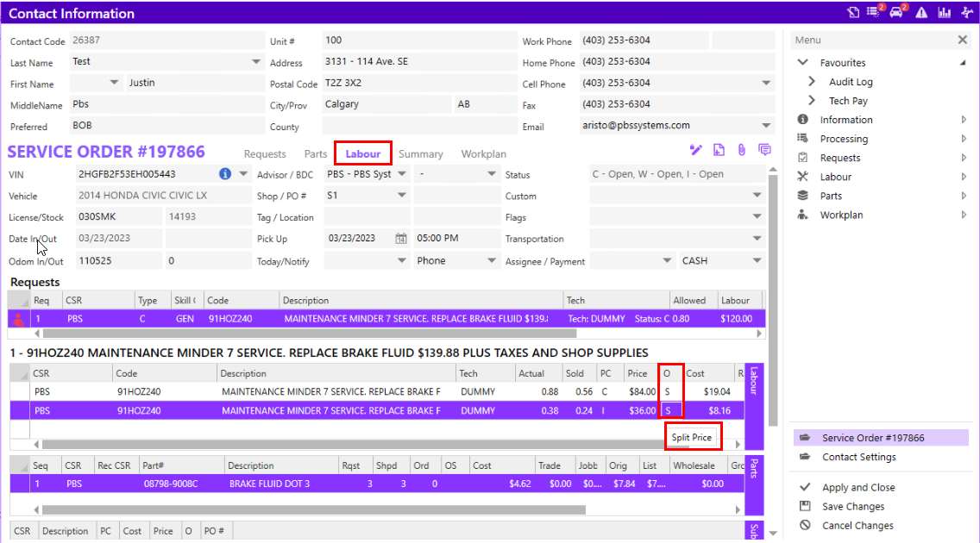Open the warning triangle alerts icon
Screen dimensions: 980x543
[x=921, y=12]
